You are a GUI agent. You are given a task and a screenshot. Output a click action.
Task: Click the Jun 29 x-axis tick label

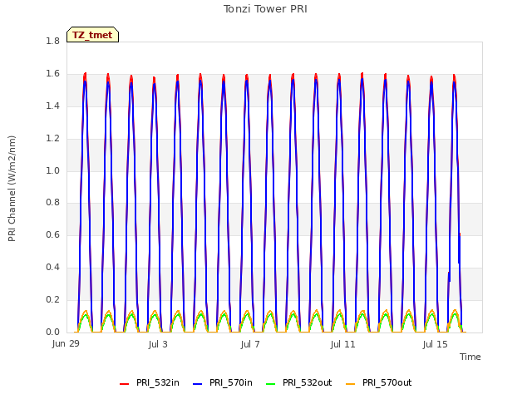pyautogui.click(x=66, y=344)
